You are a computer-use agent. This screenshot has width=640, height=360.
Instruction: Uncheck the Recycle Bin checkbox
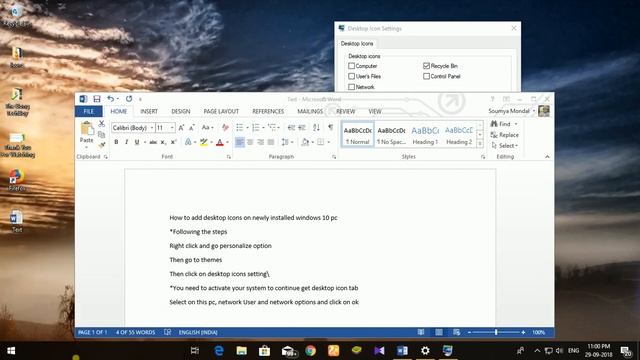tap(427, 66)
